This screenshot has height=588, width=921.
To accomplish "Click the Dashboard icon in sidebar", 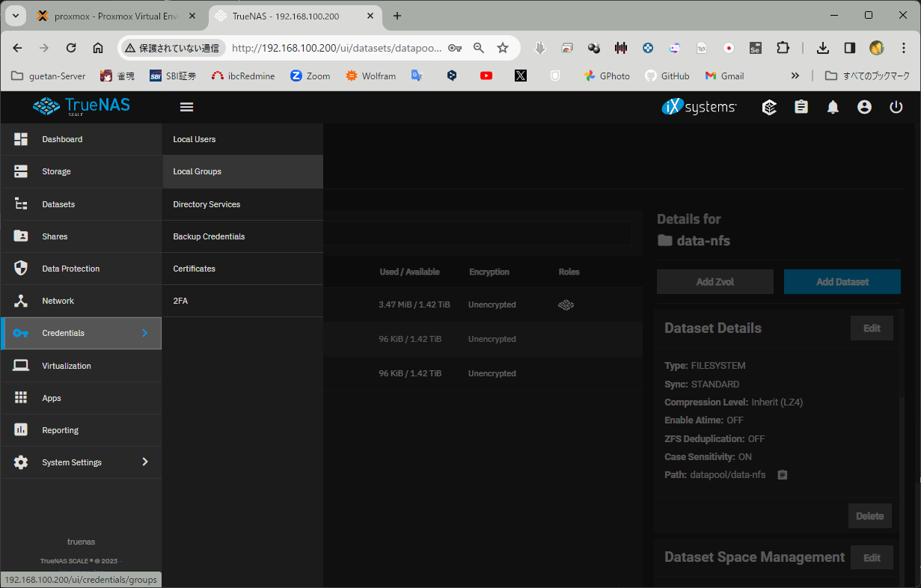I will pos(21,139).
